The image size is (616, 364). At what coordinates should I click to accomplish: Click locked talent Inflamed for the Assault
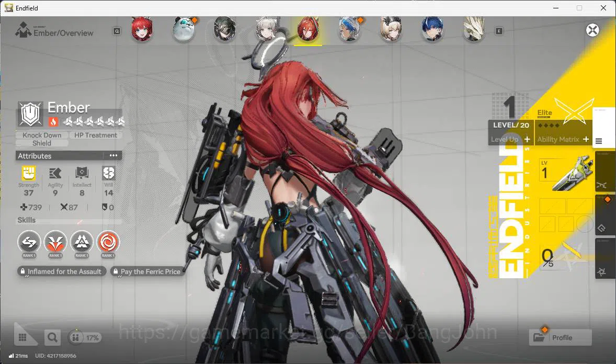pyautogui.click(x=62, y=271)
